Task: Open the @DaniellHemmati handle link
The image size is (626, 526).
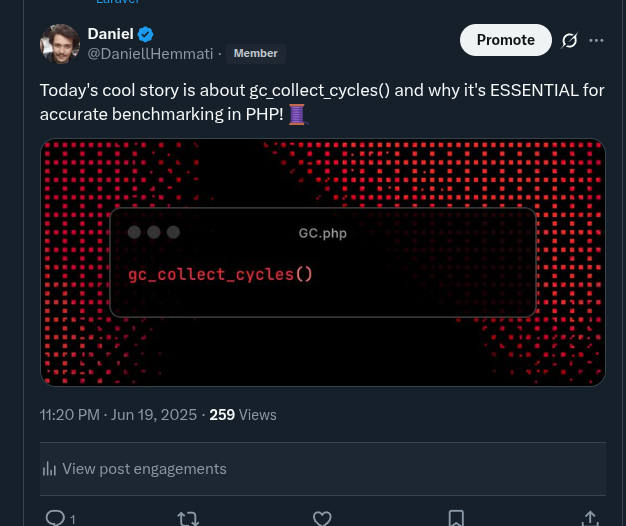Action: 150,53
